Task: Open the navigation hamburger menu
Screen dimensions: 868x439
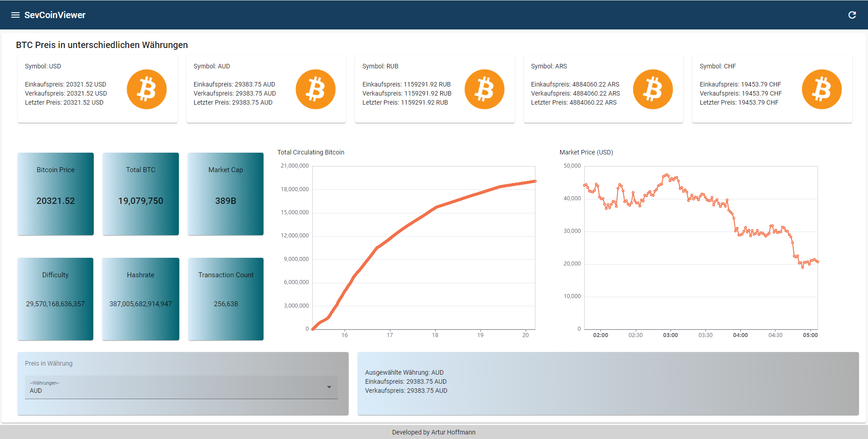Action: pyautogui.click(x=15, y=14)
